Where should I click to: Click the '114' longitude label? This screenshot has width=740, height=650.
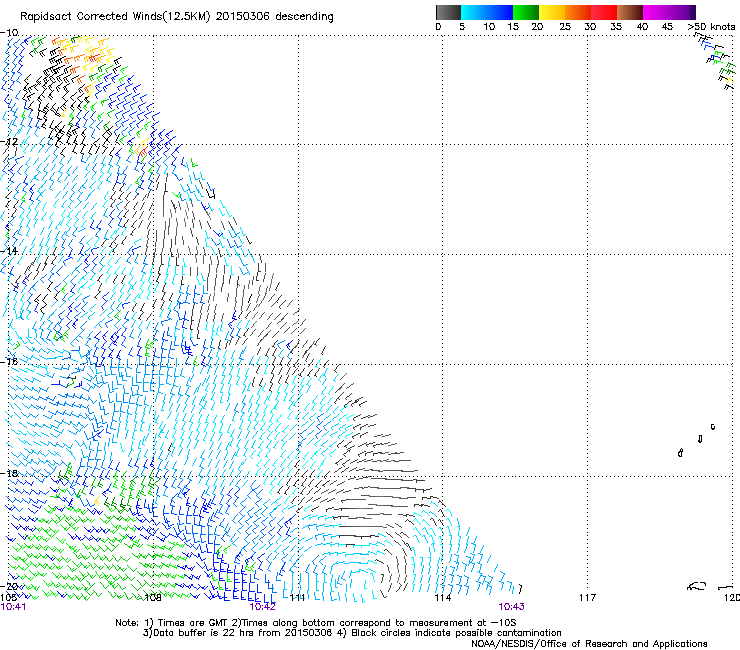[x=442, y=598]
